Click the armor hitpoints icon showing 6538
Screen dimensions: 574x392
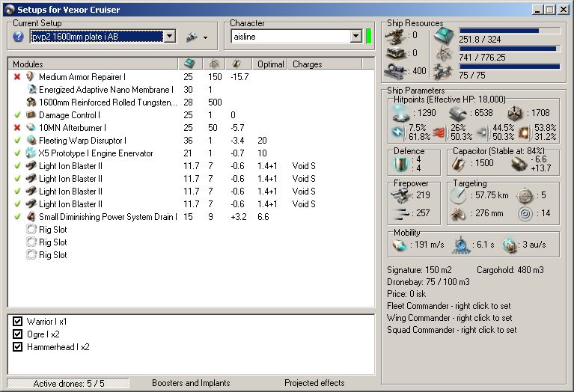click(x=458, y=114)
